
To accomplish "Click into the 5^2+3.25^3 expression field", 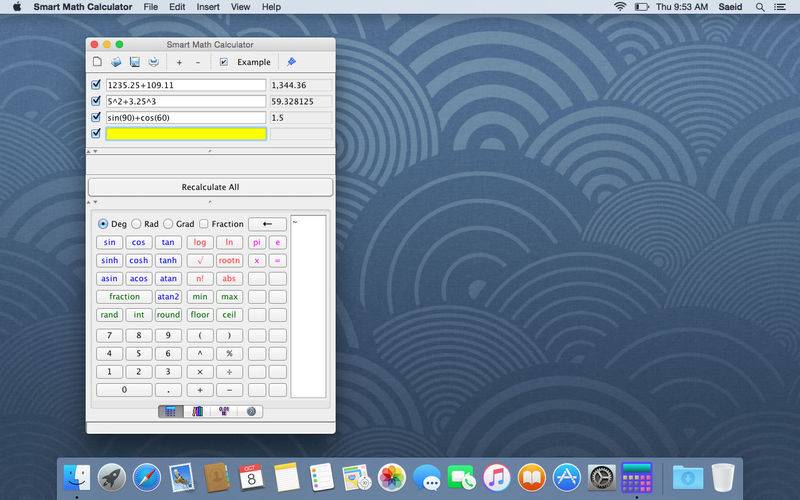I will 186,102.
